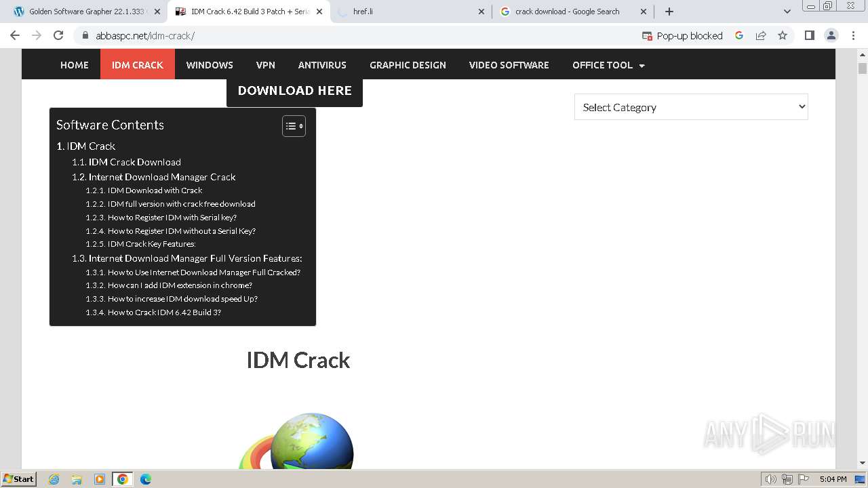Close the crack download Google Search tab
The height and width of the screenshot is (488, 868).
644,12
